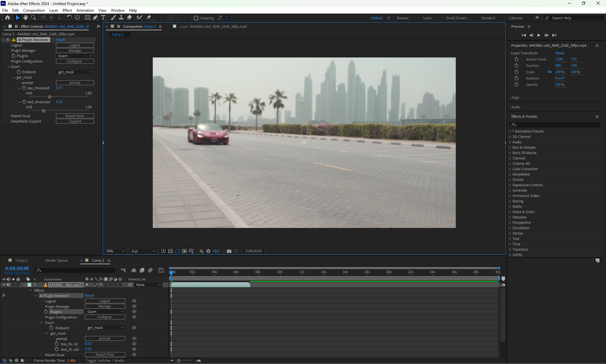Viewport: 606px width, 364px height.
Task: Click the Support button for DeepMake
Action: tap(75, 121)
